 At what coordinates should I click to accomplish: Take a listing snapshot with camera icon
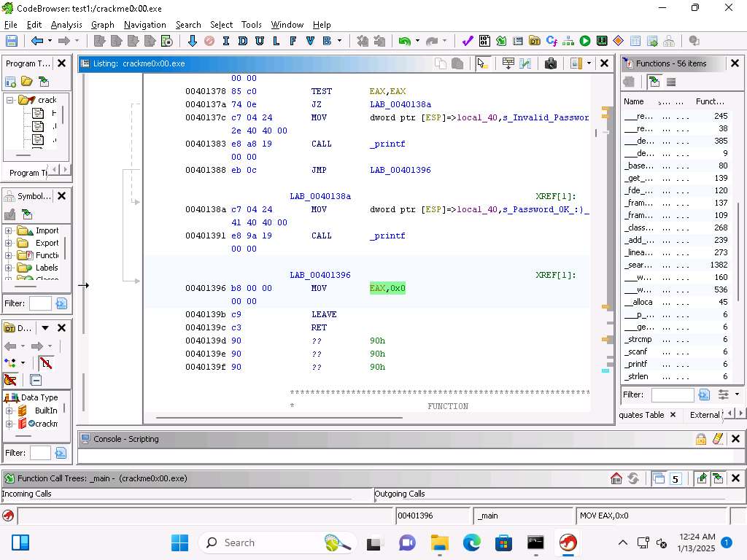click(x=551, y=63)
